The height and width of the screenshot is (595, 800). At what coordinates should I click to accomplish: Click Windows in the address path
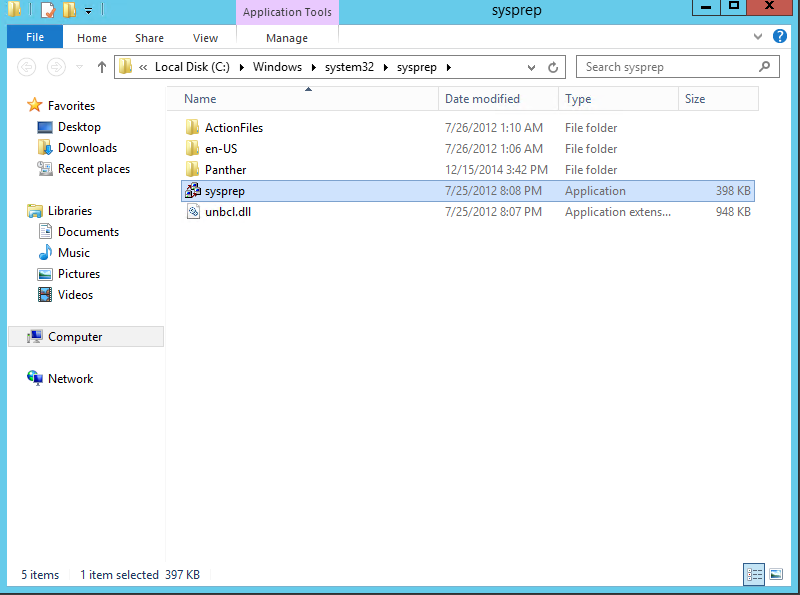click(277, 67)
